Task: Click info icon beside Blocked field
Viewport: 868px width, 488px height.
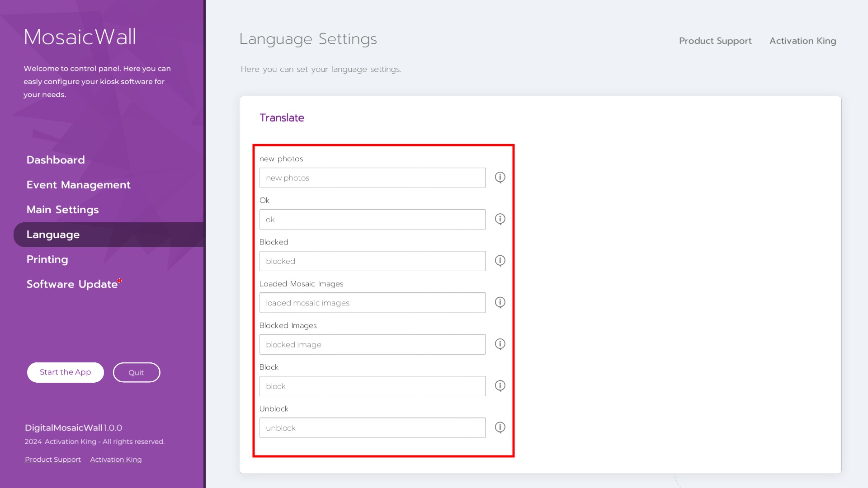Action: click(x=500, y=261)
